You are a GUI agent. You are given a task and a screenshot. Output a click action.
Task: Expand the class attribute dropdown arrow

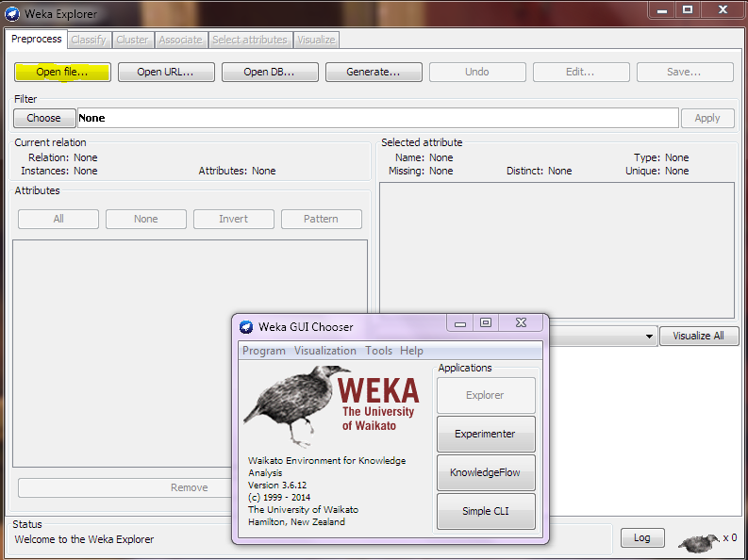tap(649, 337)
